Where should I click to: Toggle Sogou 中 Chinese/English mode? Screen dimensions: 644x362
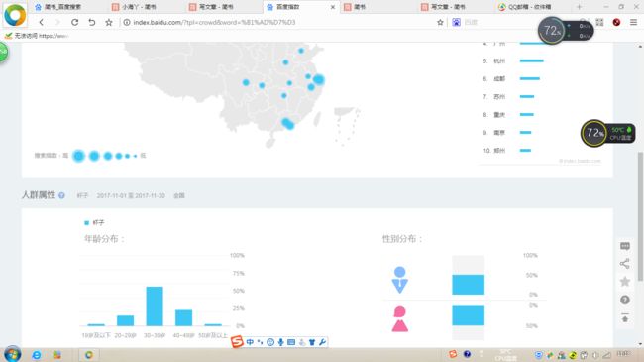(x=250, y=342)
